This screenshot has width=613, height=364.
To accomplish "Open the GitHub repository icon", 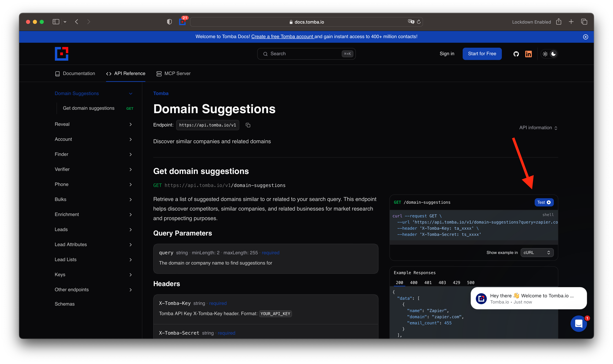I will pos(516,54).
